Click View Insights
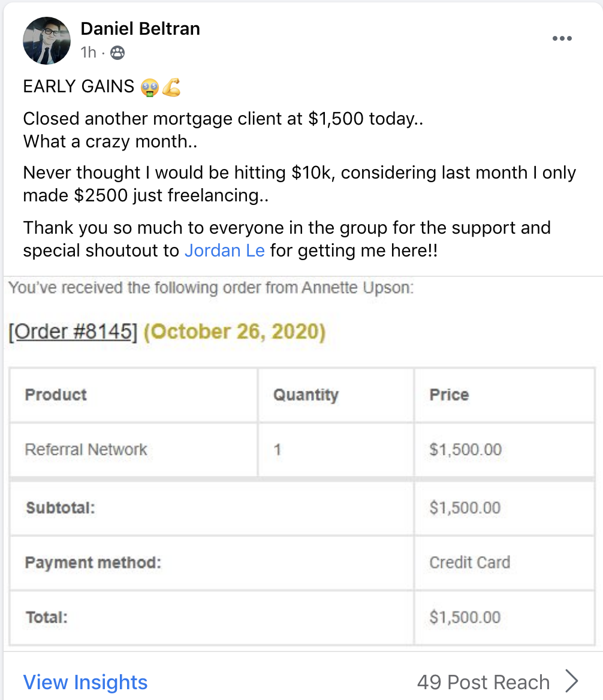The image size is (603, 700). click(85, 682)
